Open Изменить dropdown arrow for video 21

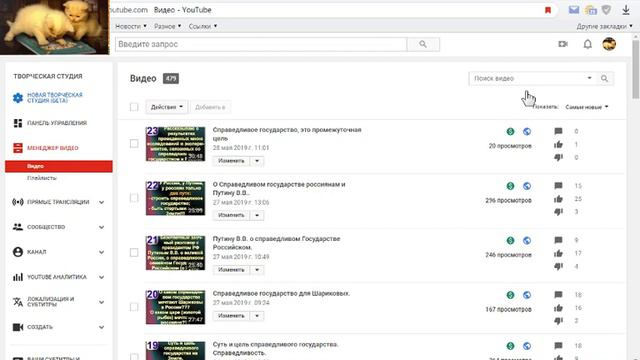pos(257,270)
